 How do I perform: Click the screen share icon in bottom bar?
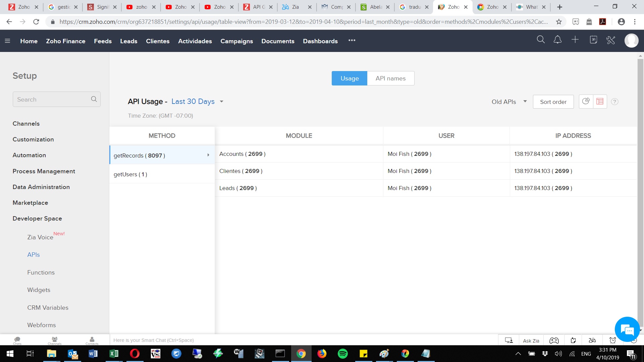click(509, 340)
